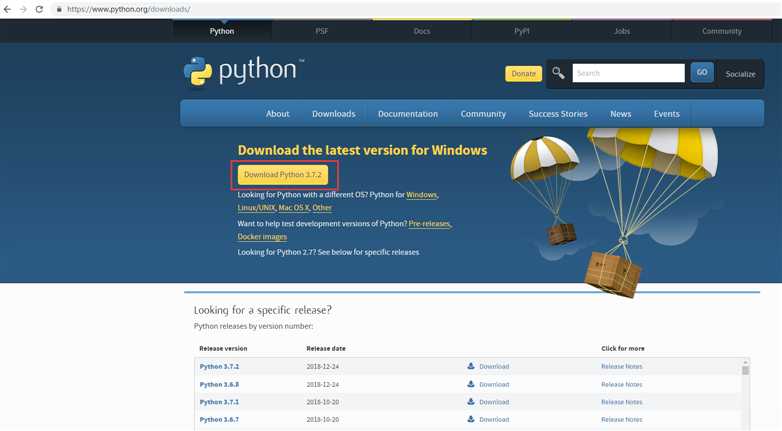Click the download icon for Python 3.7.2
Image resolution: width=782 pixels, height=431 pixels.
[x=471, y=366]
